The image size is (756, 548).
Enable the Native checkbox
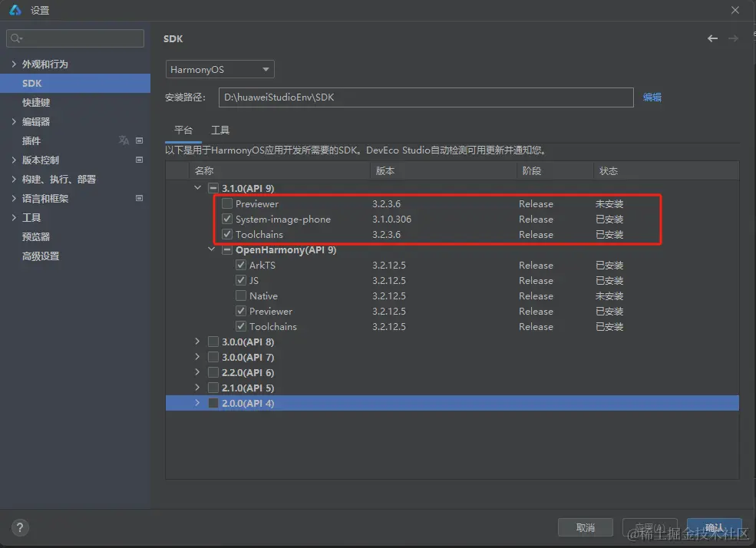[240, 295]
